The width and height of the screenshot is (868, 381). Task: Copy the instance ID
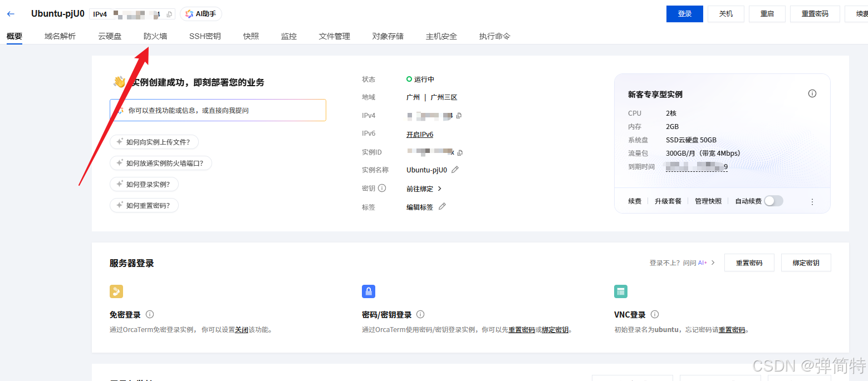point(460,152)
